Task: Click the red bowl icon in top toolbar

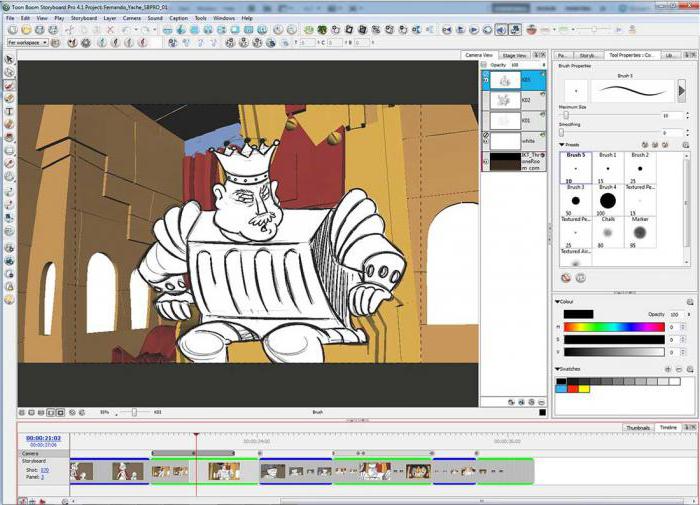Action: click(x=531, y=30)
